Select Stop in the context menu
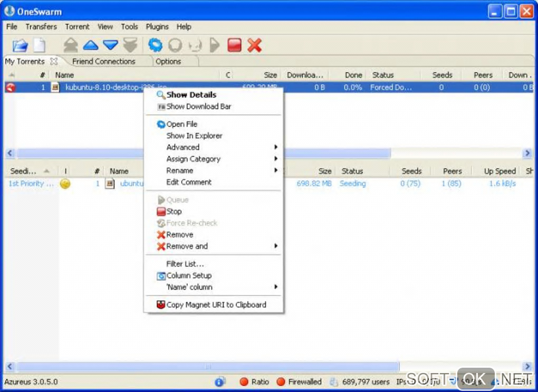Image resolution: width=538 pixels, height=392 pixels. click(x=214, y=212)
